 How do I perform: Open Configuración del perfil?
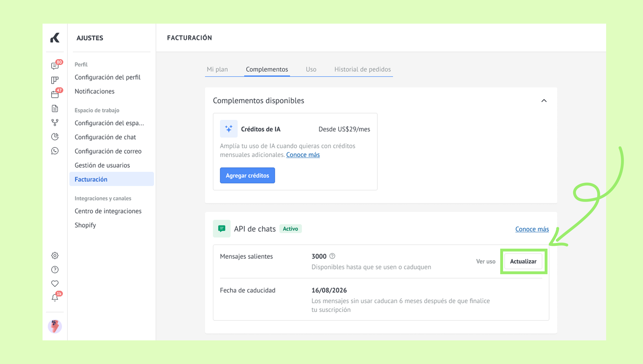pos(108,77)
